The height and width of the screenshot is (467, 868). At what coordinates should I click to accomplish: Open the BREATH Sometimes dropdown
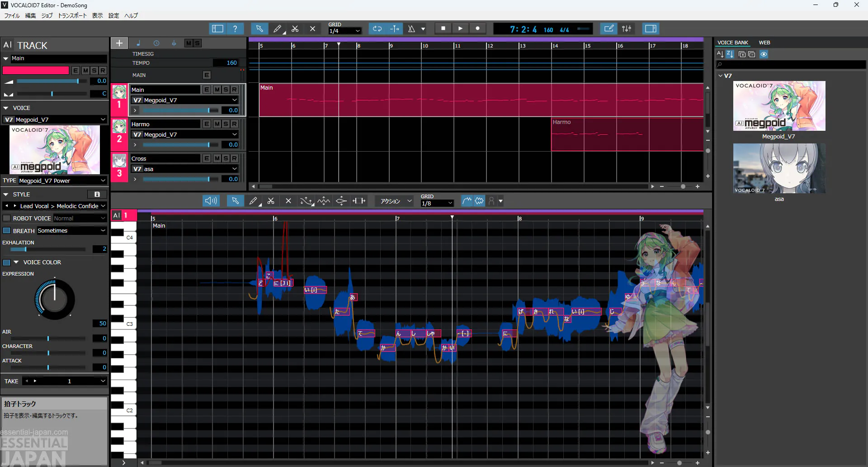pos(71,231)
